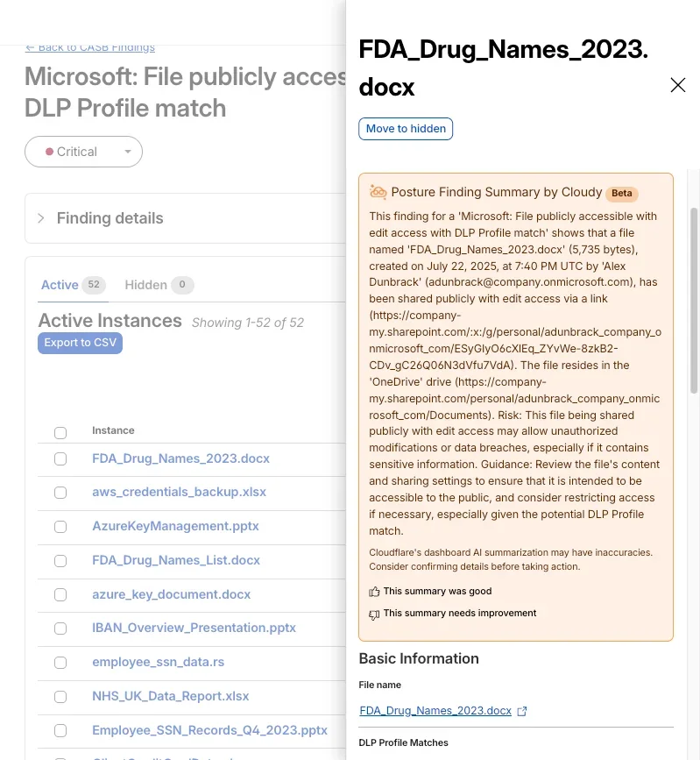Click the external link icon beside file name
This screenshot has height=760, width=700.
523,711
